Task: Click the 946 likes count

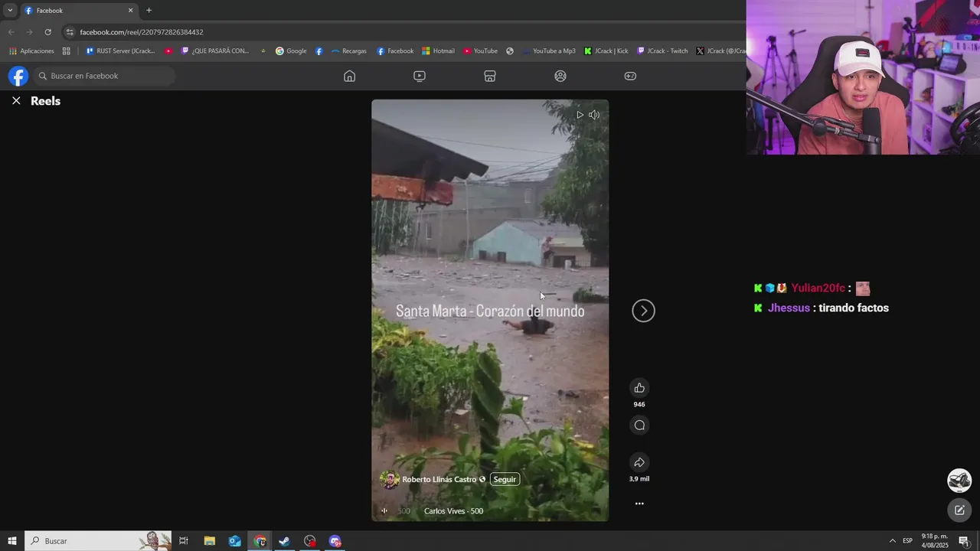Action: (x=639, y=404)
